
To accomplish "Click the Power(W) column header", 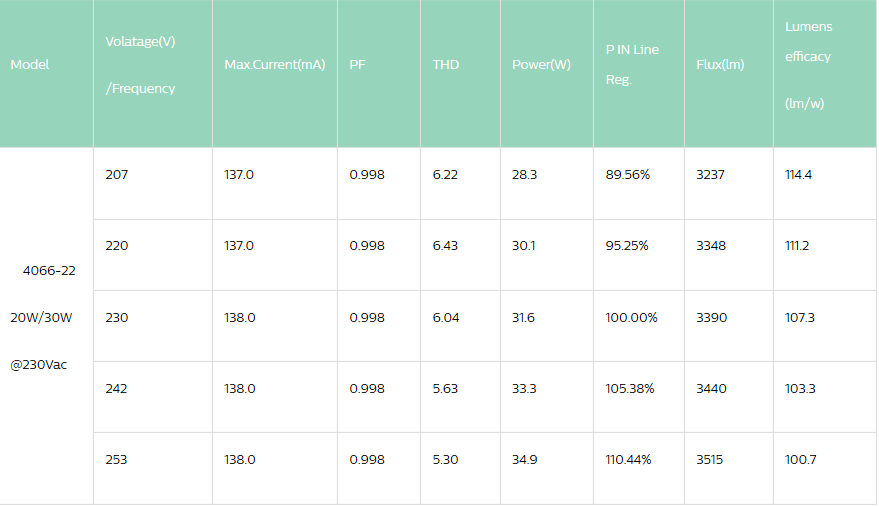I will tap(541, 65).
